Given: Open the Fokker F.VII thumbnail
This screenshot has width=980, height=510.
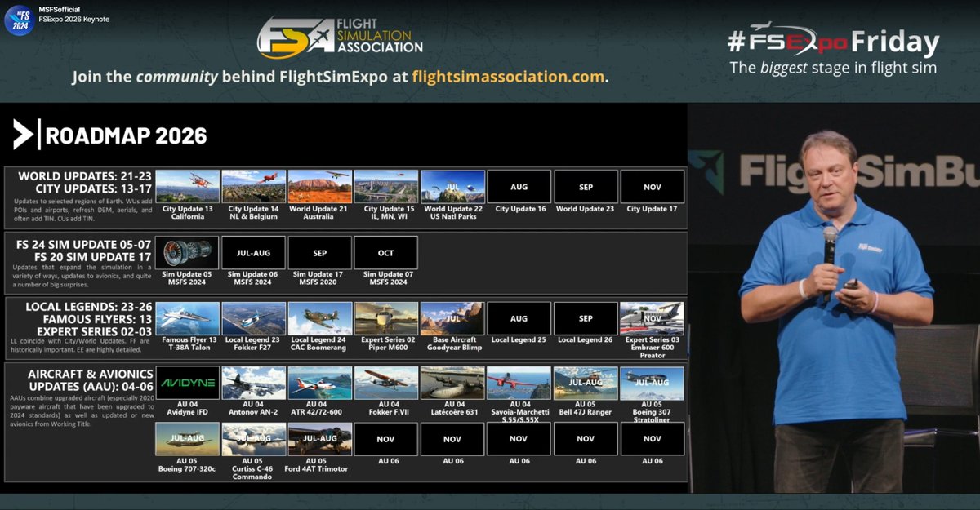Looking at the screenshot, I should [386, 383].
